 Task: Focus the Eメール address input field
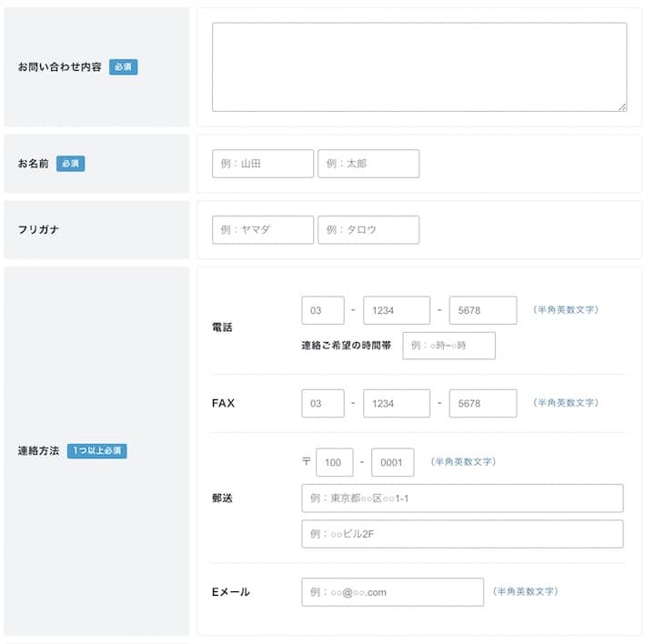pos(392,592)
